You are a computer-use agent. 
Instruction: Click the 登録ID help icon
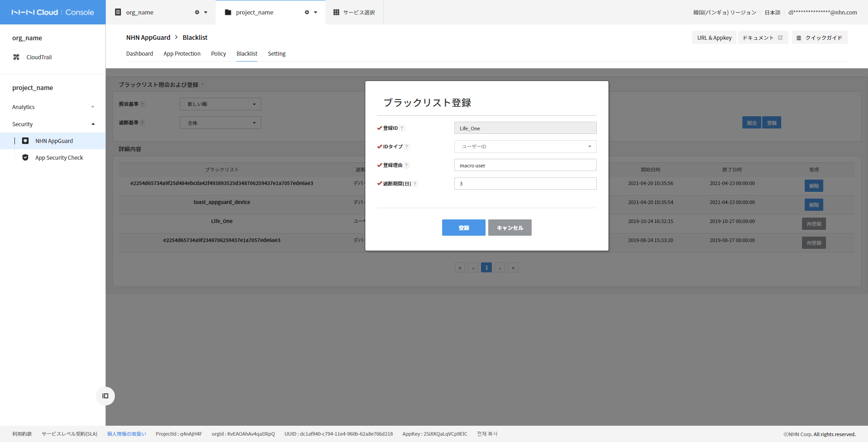point(402,128)
